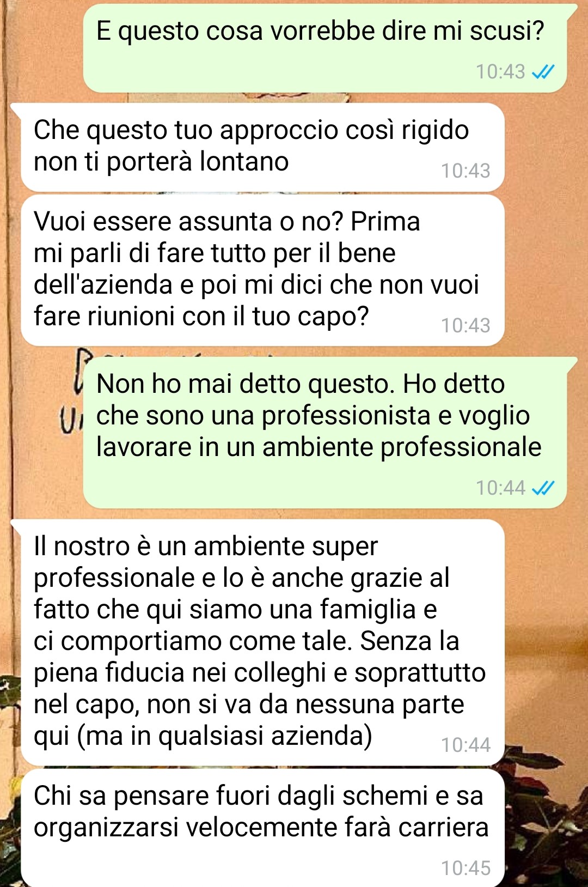
Task: Tap the blue double-check next to 10:44
Action: click(x=543, y=488)
